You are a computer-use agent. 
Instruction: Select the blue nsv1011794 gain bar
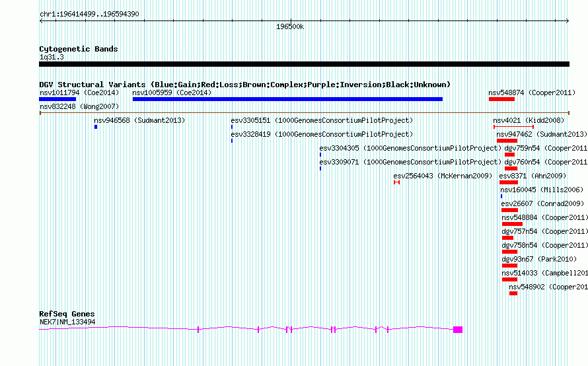coord(57,99)
